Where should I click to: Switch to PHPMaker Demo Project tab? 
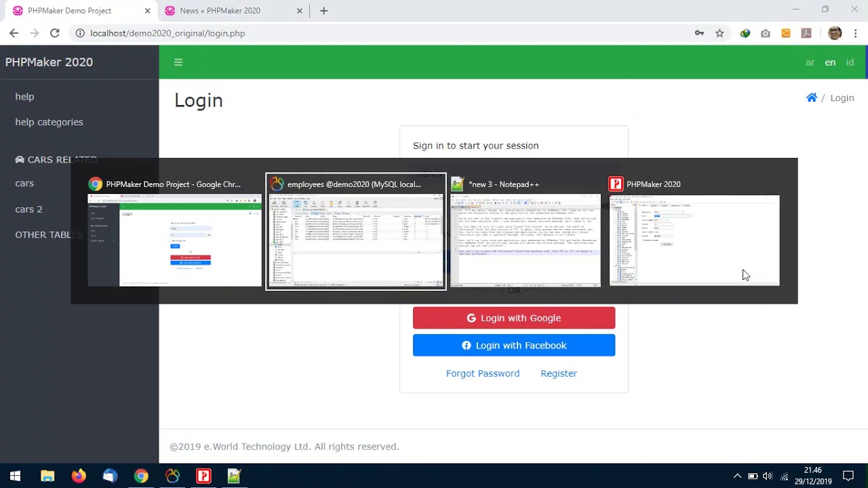click(79, 11)
